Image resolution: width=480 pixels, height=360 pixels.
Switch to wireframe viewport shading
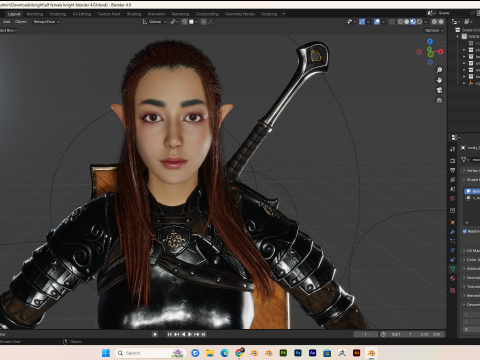400,22
